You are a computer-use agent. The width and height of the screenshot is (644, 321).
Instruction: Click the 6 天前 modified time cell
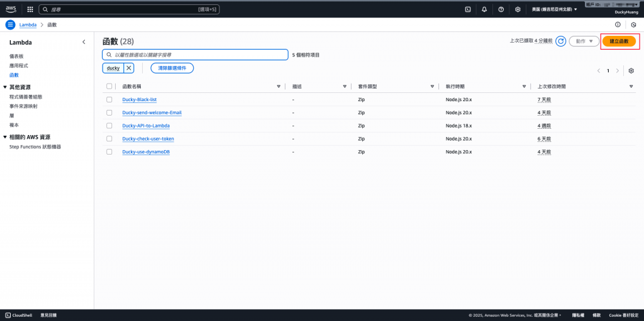tap(544, 139)
